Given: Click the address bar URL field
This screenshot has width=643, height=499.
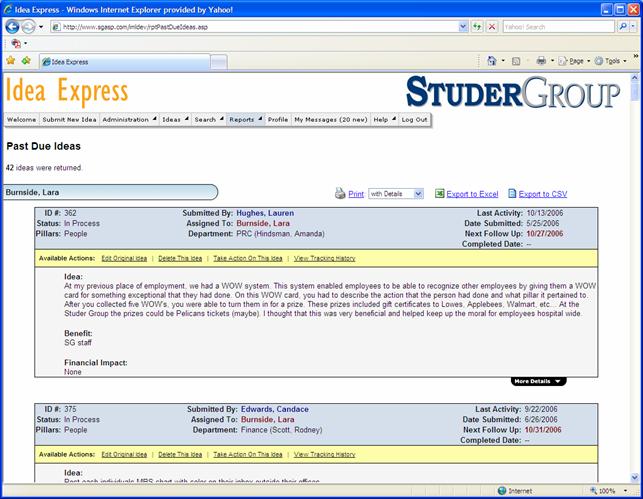Looking at the screenshot, I should click(x=254, y=27).
